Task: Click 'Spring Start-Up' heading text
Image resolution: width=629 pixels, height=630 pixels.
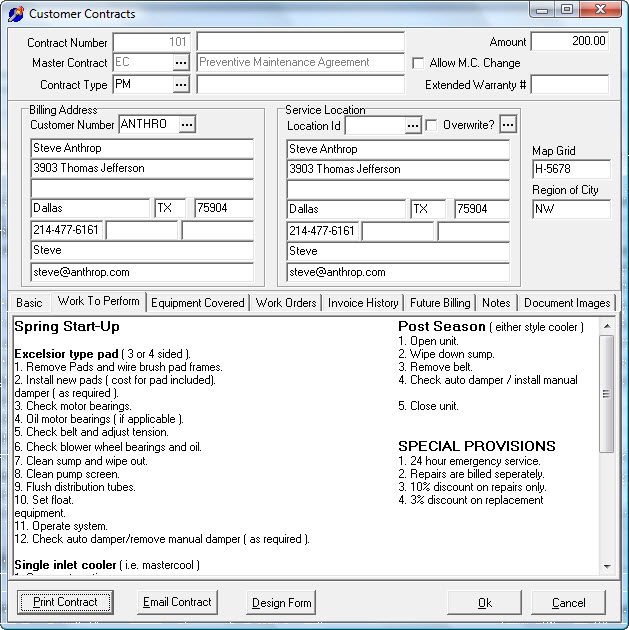Action: [67, 327]
